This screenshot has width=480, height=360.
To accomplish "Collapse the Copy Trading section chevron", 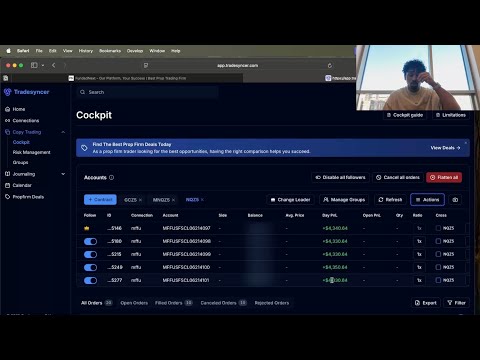I will tap(63, 132).
